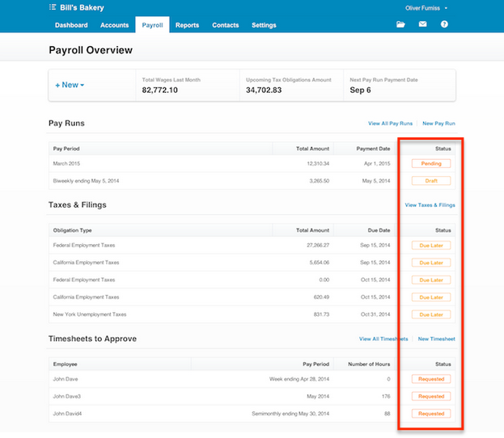Click View All Timesheets link
This screenshot has height=438, width=504.
[383, 339]
